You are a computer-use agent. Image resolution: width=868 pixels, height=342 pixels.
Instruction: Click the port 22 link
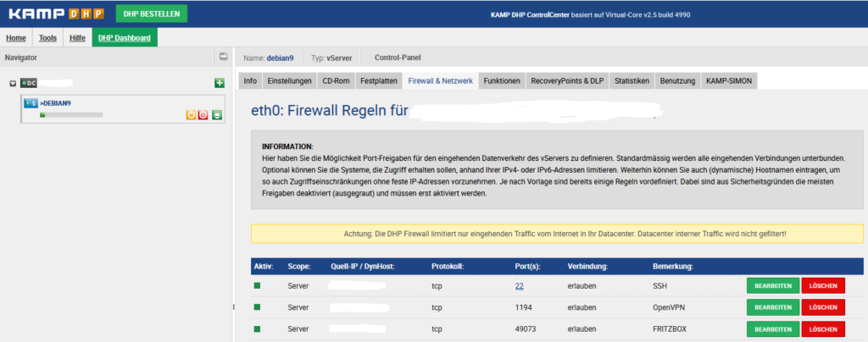point(520,286)
